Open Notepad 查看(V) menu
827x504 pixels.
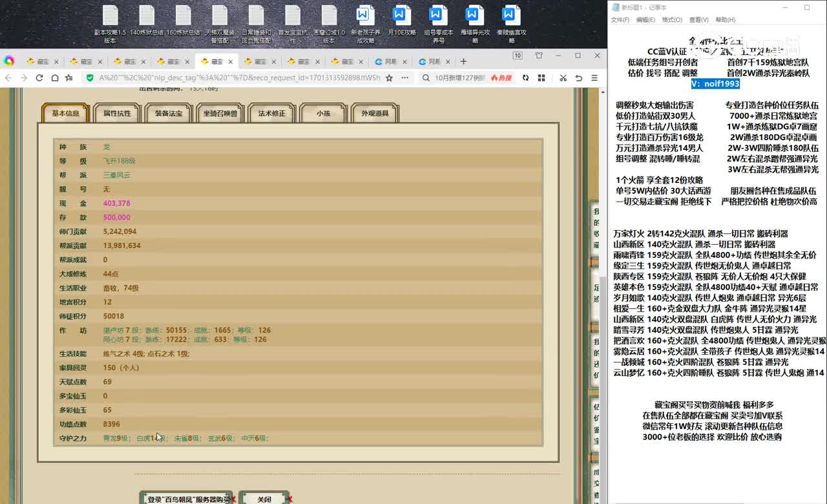[x=698, y=20]
